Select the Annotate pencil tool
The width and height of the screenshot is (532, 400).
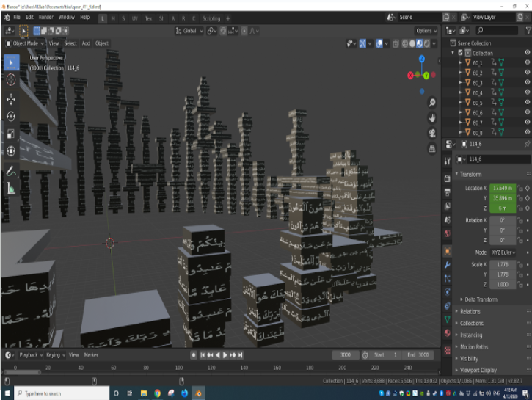[11, 170]
